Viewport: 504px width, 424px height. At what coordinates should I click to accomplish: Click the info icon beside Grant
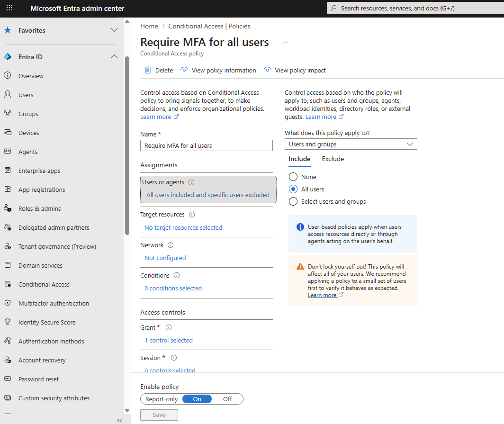point(169,327)
